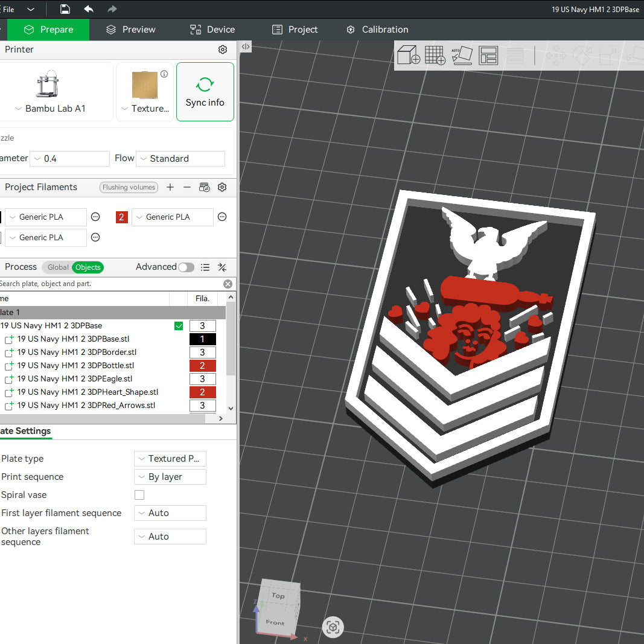Switch process view to Global
The height and width of the screenshot is (644, 644).
pos(58,267)
